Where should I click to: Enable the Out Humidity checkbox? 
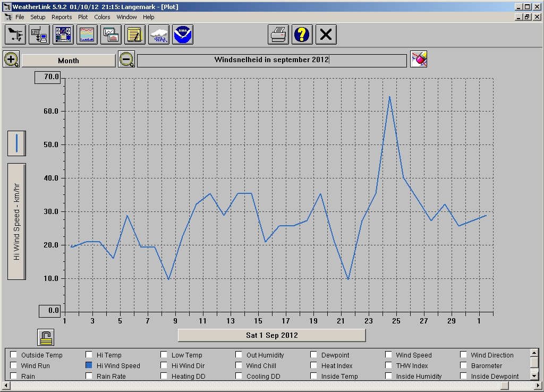pos(239,354)
